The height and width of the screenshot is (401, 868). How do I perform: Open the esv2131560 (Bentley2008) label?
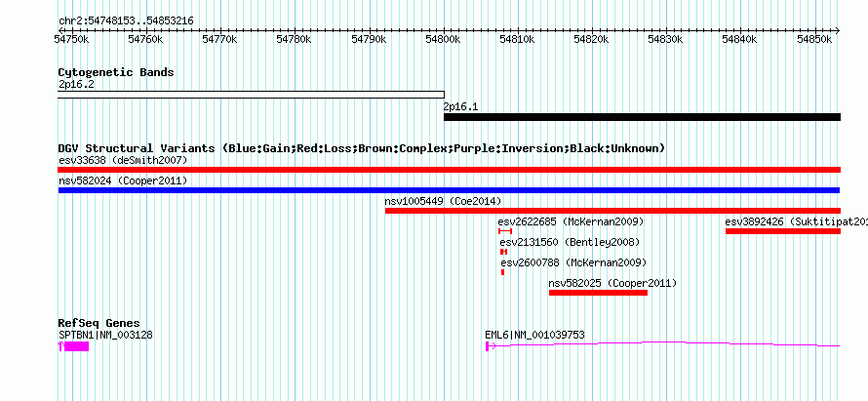[570, 242]
